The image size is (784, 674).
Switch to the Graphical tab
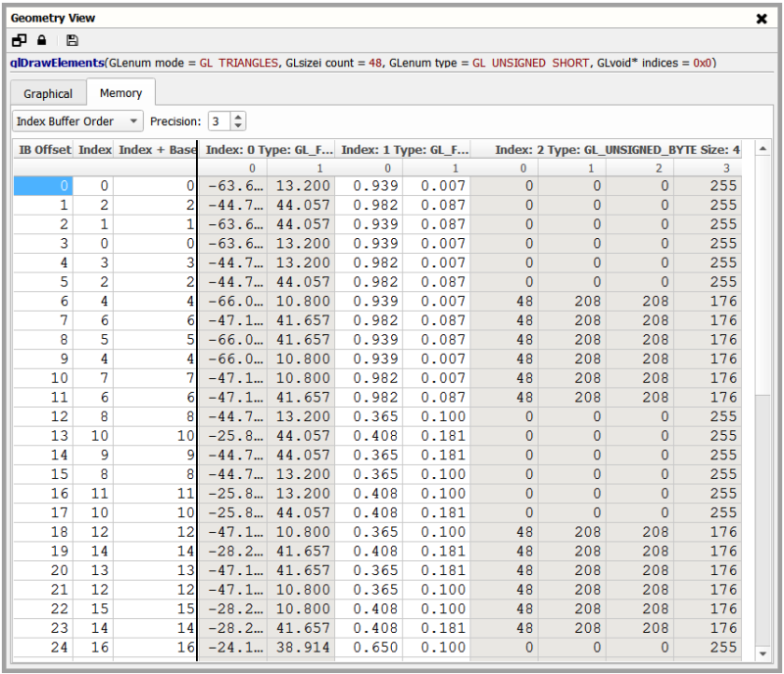click(48, 94)
